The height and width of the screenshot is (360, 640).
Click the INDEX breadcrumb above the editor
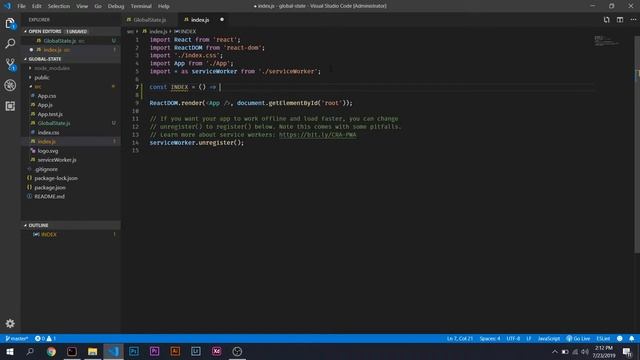[x=185, y=31]
